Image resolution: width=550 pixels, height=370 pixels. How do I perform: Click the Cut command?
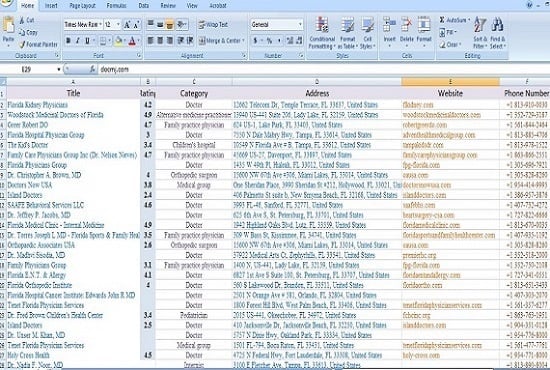click(27, 20)
